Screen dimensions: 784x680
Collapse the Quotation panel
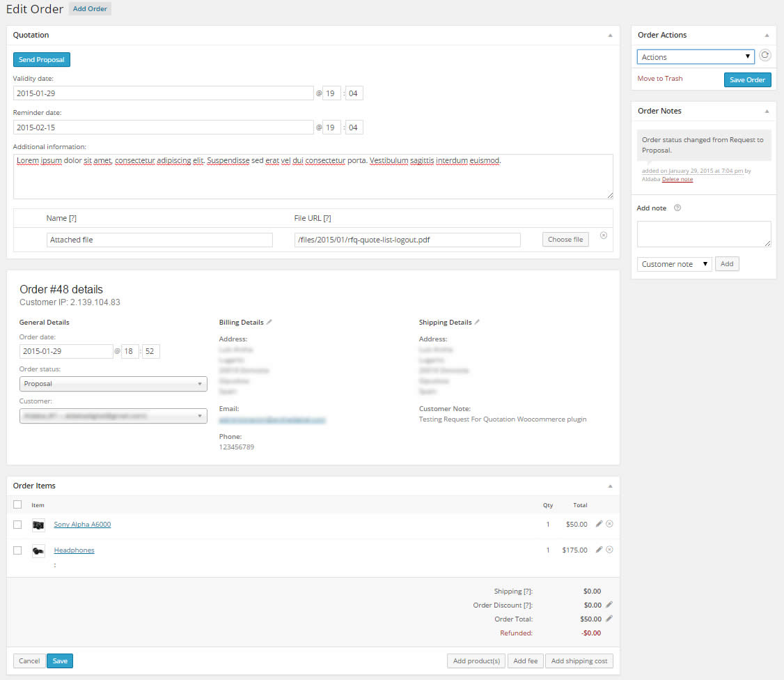[x=610, y=35]
